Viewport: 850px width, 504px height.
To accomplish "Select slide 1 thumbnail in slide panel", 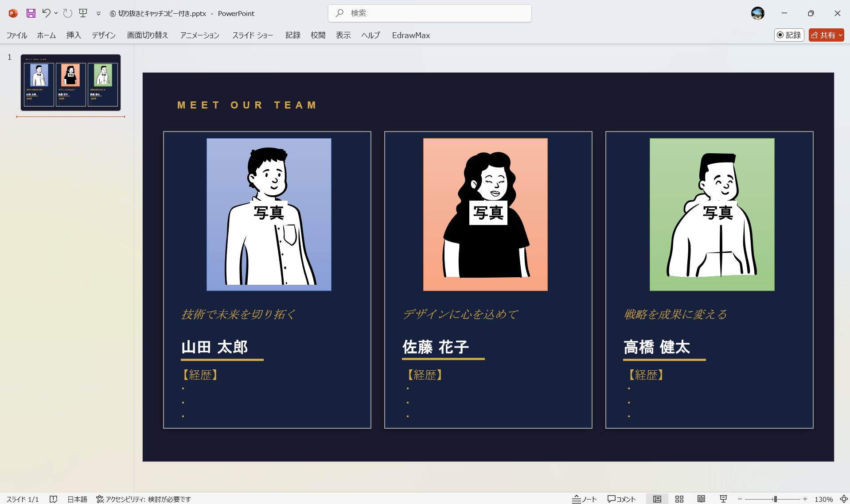I will pos(70,82).
